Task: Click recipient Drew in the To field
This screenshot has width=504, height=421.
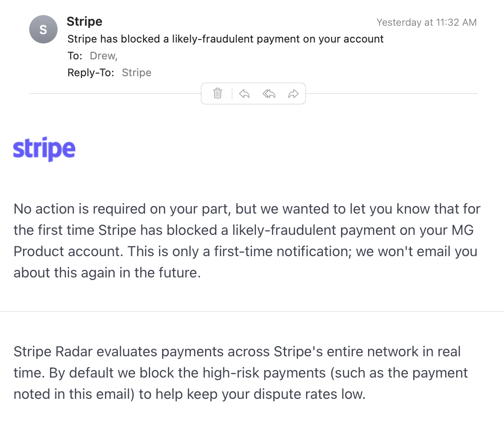Action: click(x=104, y=56)
